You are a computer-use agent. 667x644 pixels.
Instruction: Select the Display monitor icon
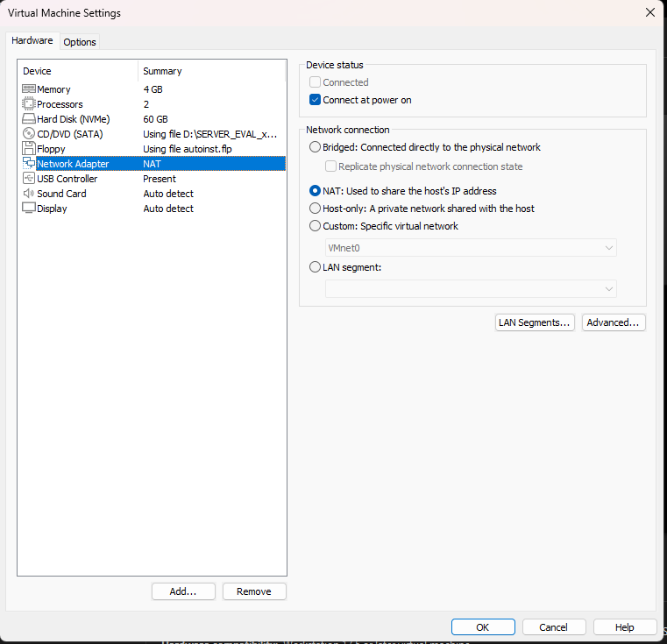[28, 209]
